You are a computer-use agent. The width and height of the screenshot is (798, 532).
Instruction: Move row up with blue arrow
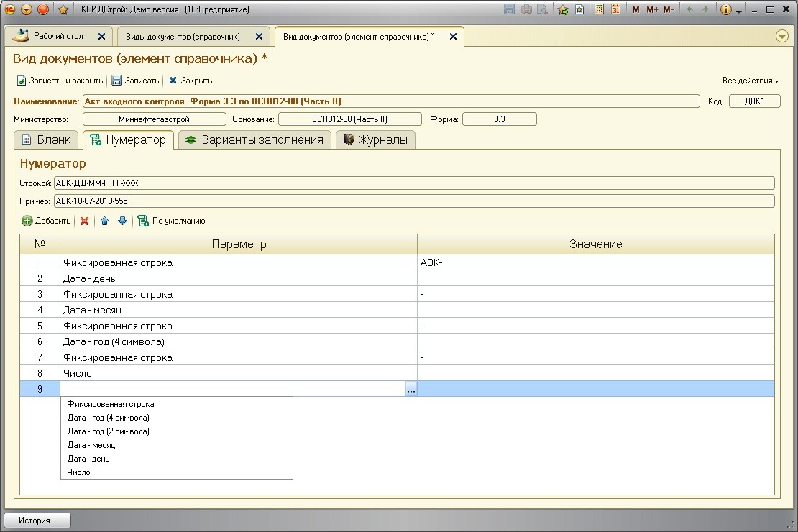click(105, 221)
